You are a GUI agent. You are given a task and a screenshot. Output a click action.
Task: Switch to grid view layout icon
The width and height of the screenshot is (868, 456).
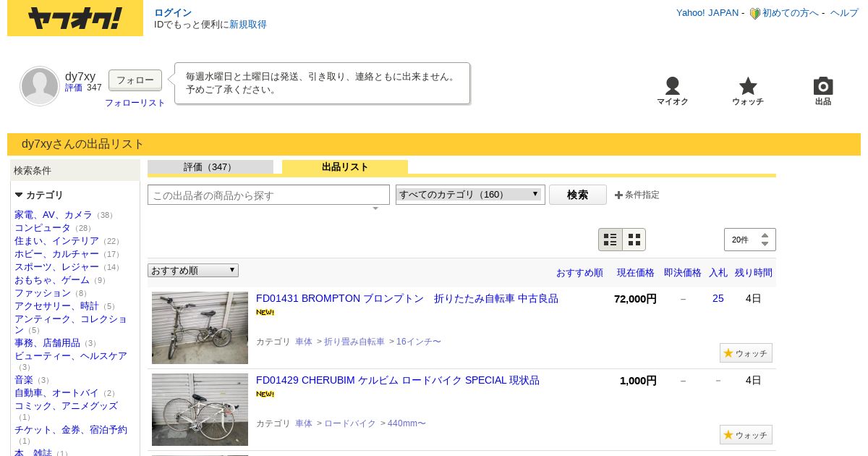point(634,240)
